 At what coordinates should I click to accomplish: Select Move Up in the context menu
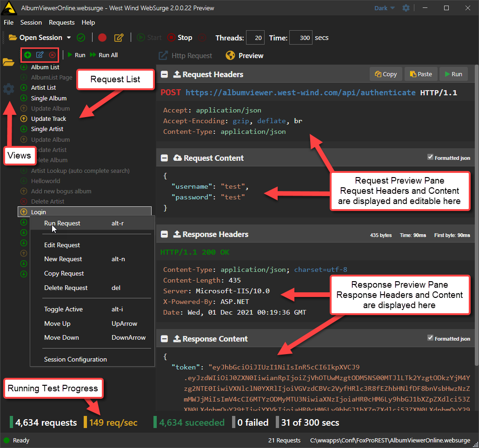92,323
